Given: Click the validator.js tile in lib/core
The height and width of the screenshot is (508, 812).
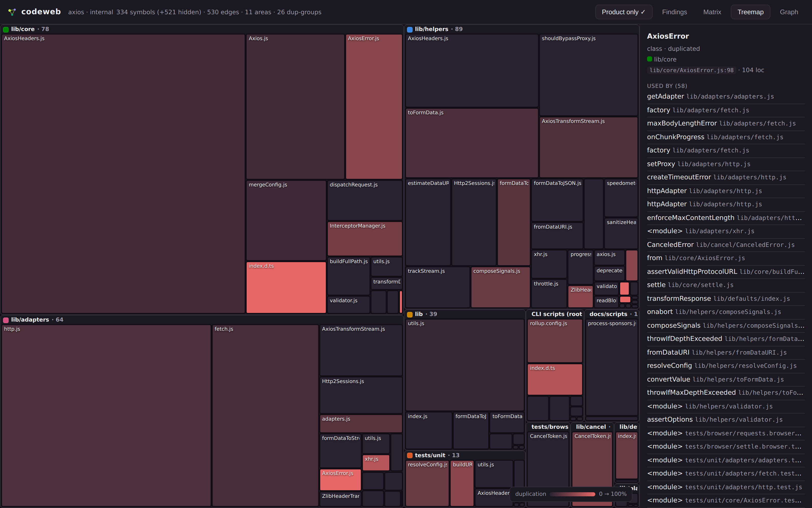Looking at the screenshot, I should [348, 305].
